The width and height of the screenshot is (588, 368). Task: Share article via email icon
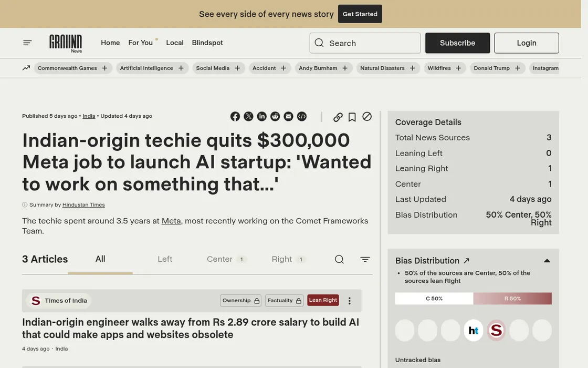click(x=288, y=116)
